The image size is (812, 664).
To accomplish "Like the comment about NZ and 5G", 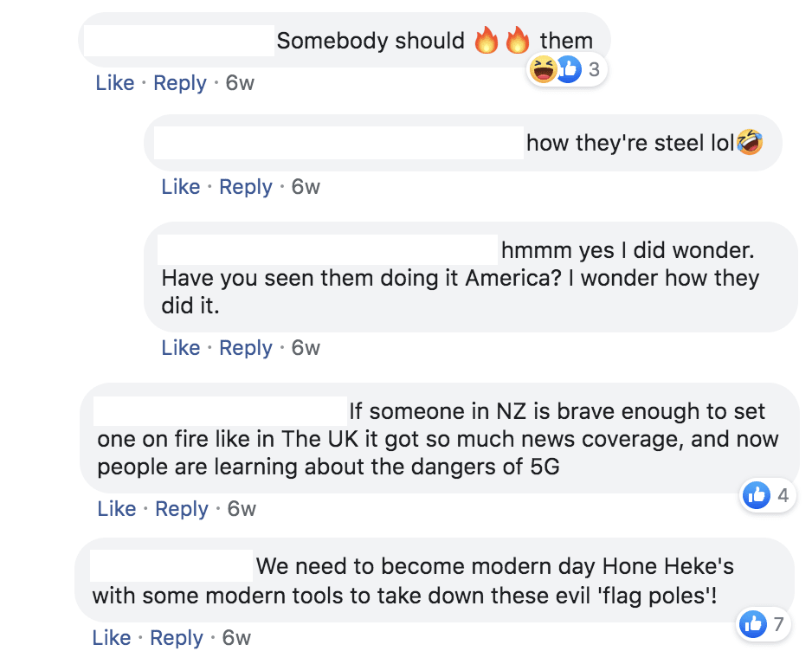I will pos(117,509).
